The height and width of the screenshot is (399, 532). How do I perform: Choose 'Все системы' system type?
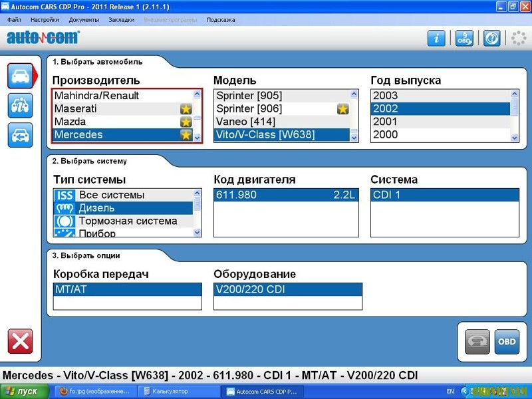pyautogui.click(x=124, y=195)
